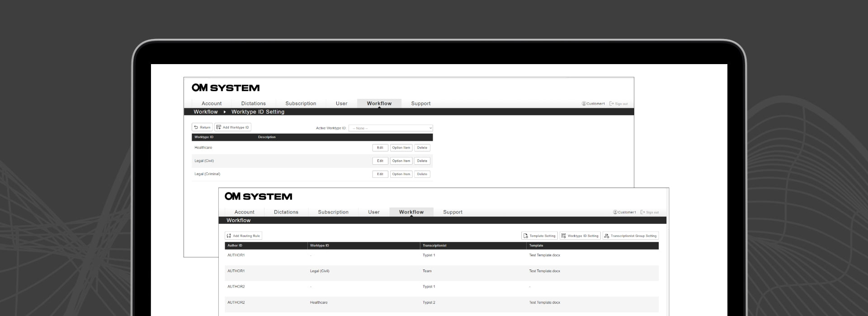Screen dimensions: 868x316
Task: Select the Account tab in the upper window
Action: click(x=212, y=103)
